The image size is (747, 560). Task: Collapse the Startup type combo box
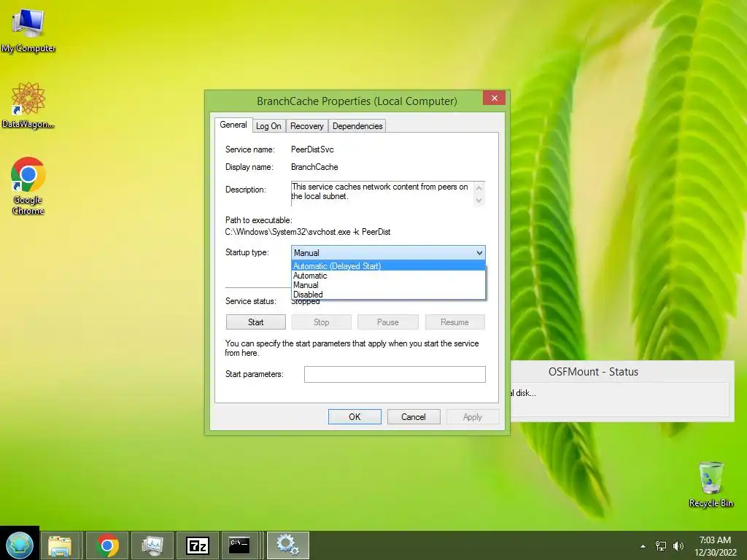(479, 253)
